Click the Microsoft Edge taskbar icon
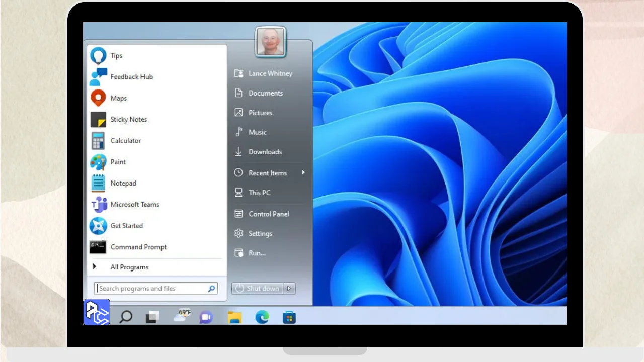Screen dimensions: 644x362 click(x=262, y=317)
